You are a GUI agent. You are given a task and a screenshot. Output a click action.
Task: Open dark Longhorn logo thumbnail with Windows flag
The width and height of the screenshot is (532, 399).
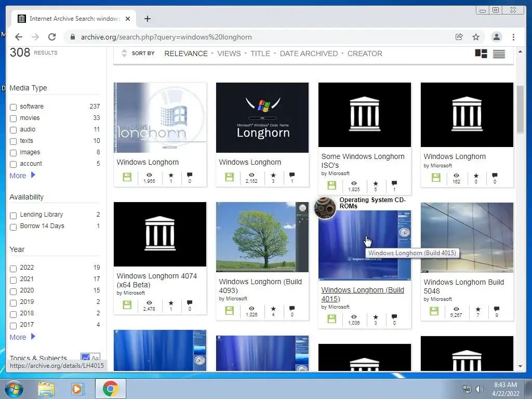pyautogui.click(x=262, y=117)
